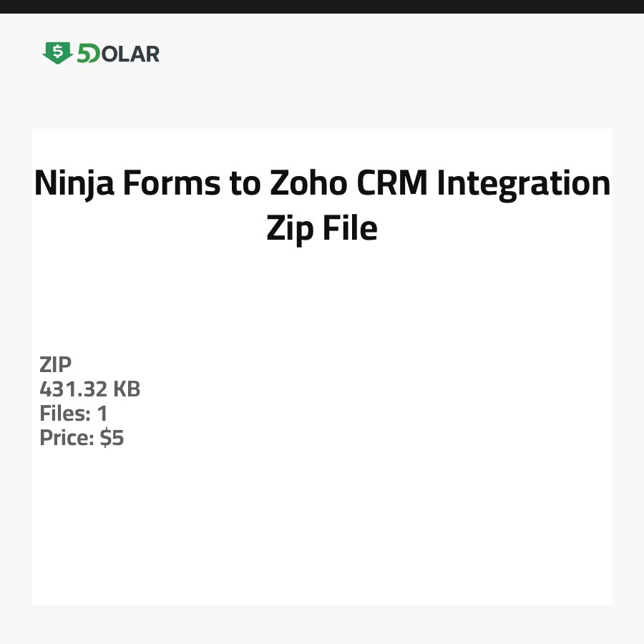
Task: Click the OLAR logo wordmark text
Action: [x=130, y=54]
